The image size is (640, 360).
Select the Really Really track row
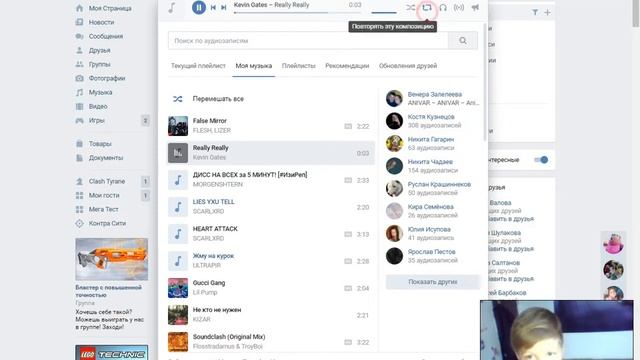click(271, 153)
